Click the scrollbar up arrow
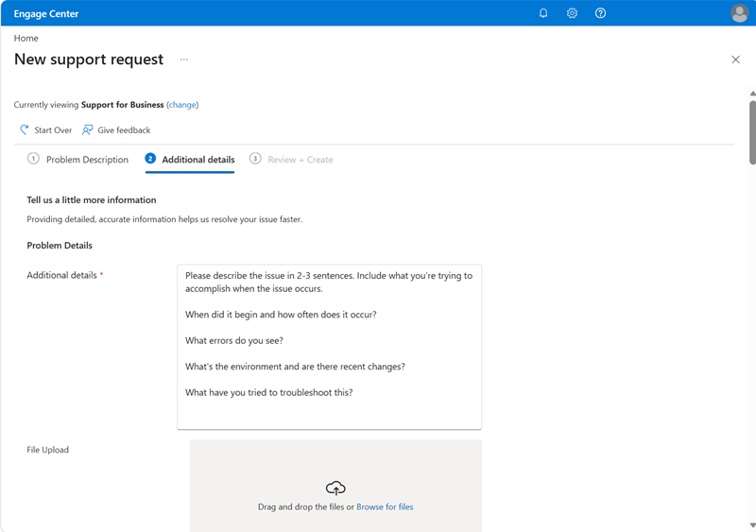 [x=752, y=94]
